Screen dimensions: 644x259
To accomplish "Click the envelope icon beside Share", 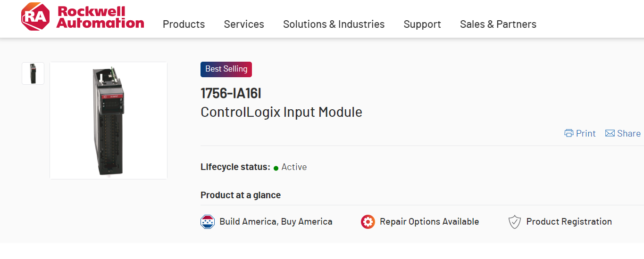I will click(x=610, y=133).
